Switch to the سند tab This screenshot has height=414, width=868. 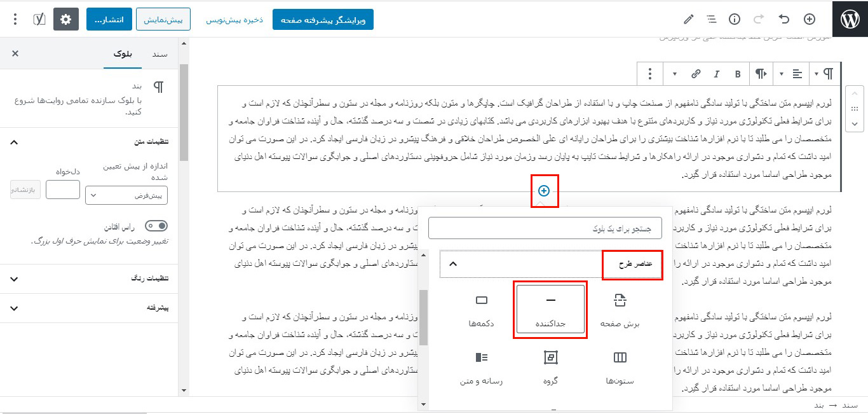(x=159, y=54)
